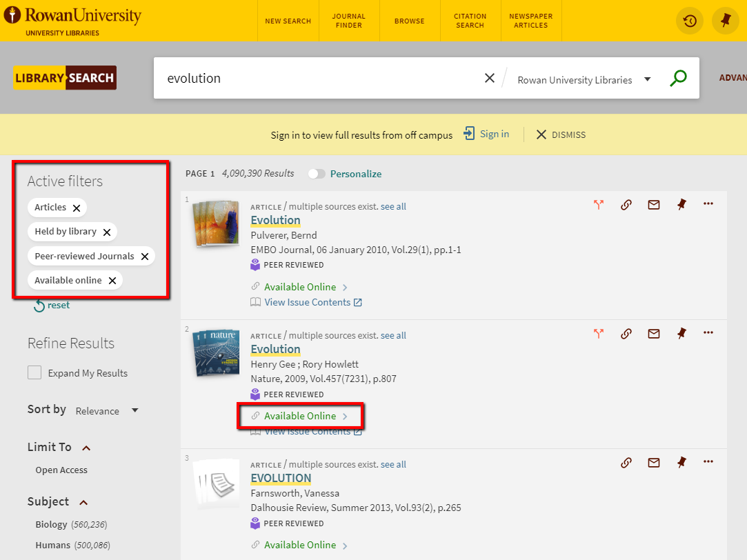Click the sign in arrow icon
This screenshot has height=560, width=747.
tap(469, 133)
